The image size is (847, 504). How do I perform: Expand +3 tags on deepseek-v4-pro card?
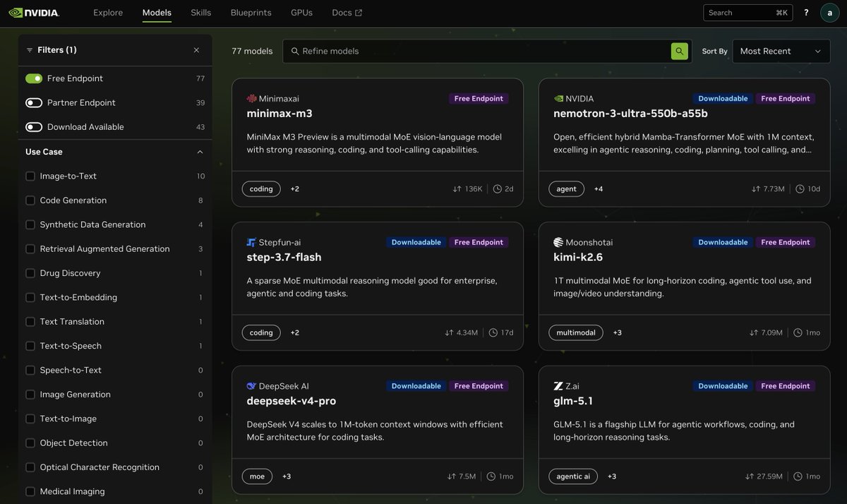287,476
